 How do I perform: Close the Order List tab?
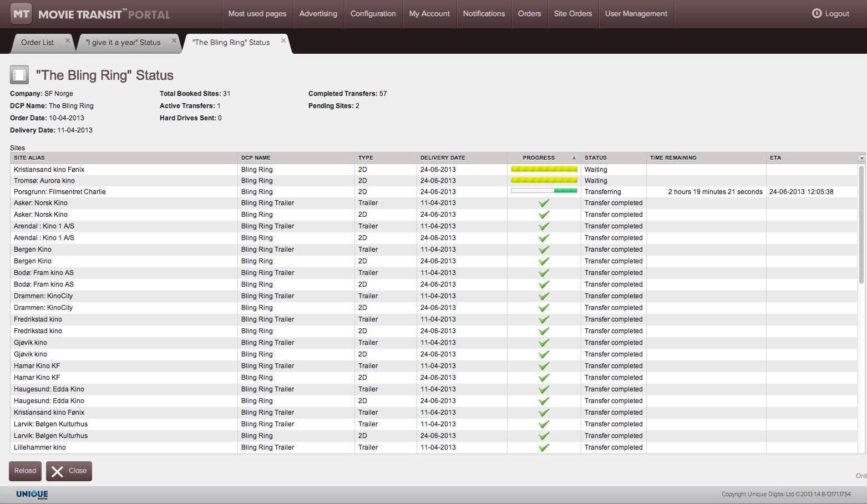(x=68, y=40)
